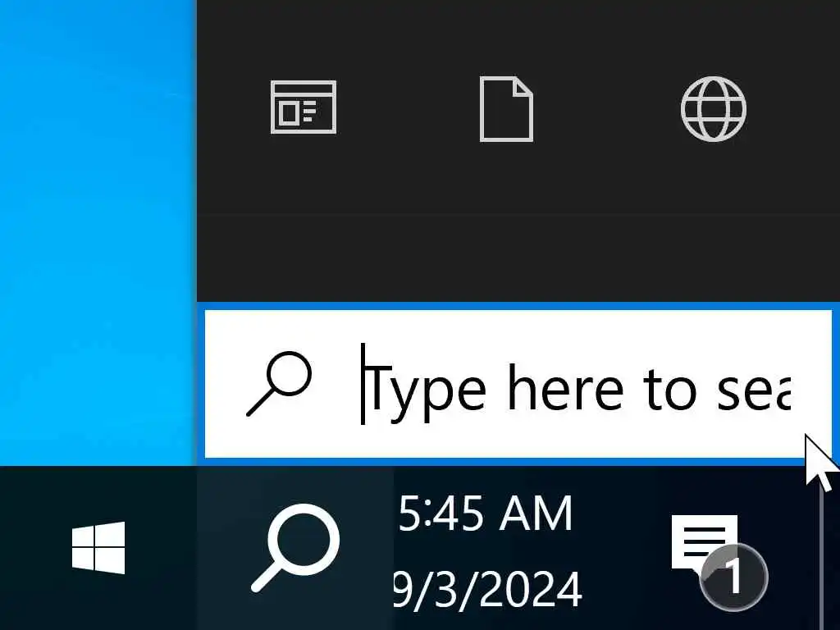Open calendar from the 9/3/2024 date
The width and height of the screenshot is (840, 630).
[488, 589]
